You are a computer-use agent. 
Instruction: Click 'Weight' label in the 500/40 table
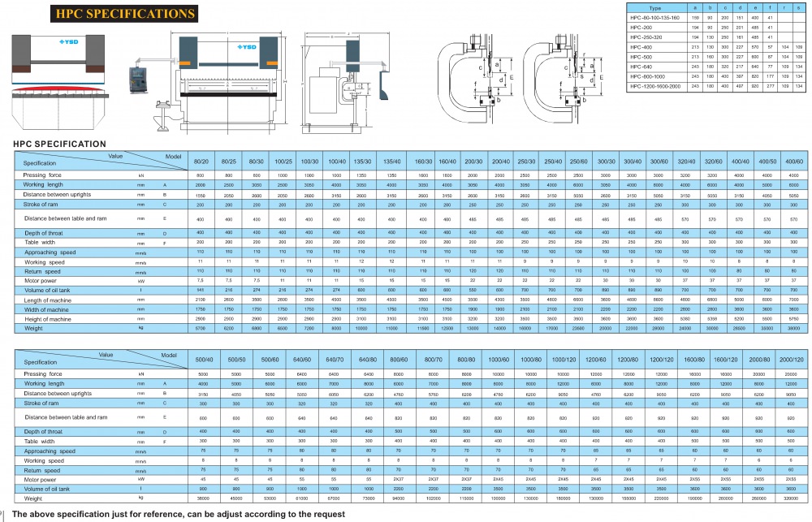point(33,498)
